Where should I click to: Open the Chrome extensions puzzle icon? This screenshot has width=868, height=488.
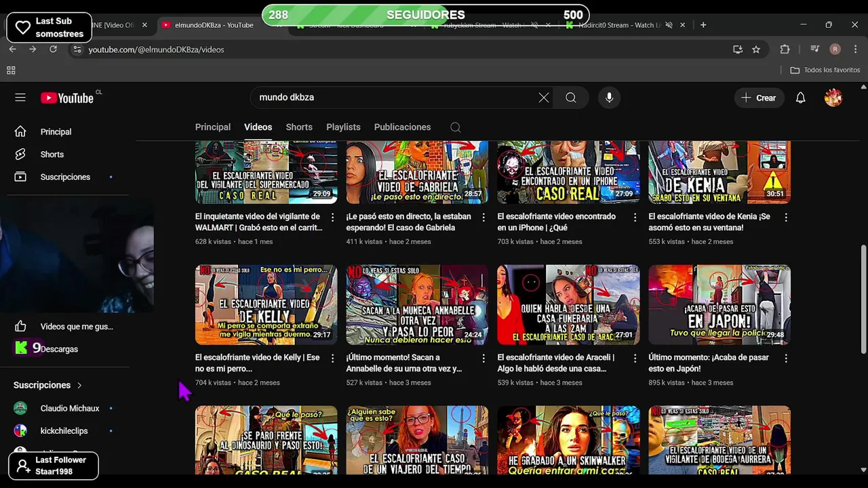[785, 49]
